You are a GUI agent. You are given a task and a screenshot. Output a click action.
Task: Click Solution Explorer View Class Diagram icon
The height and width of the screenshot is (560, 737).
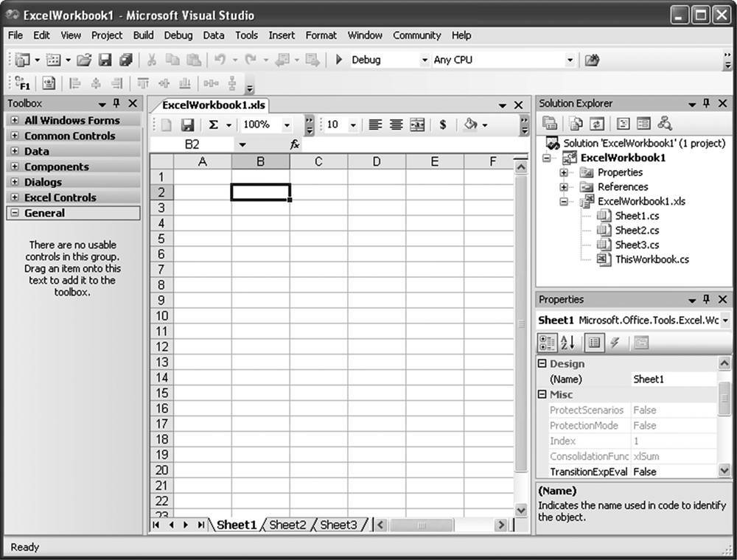click(x=665, y=124)
